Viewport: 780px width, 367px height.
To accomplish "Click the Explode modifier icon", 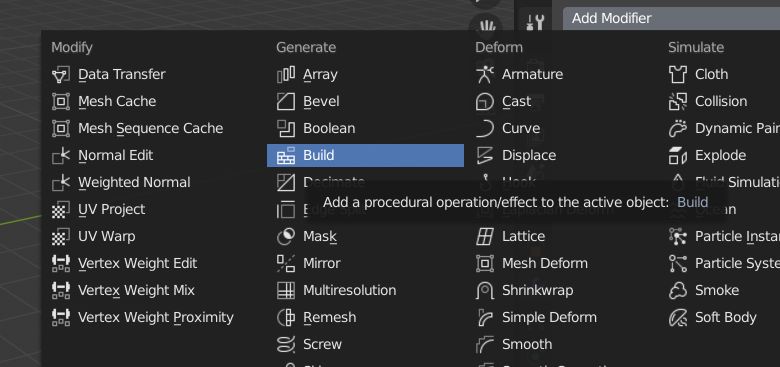I will click(x=678, y=156).
